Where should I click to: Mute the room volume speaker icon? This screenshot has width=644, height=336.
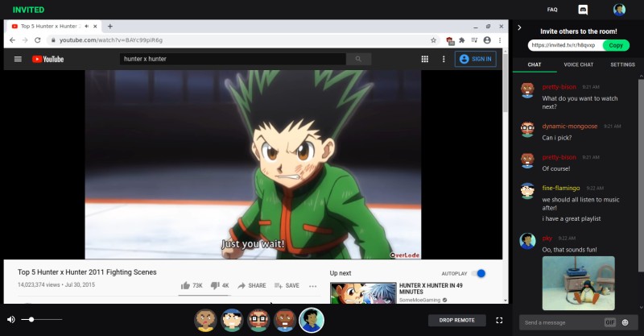pyautogui.click(x=11, y=320)
